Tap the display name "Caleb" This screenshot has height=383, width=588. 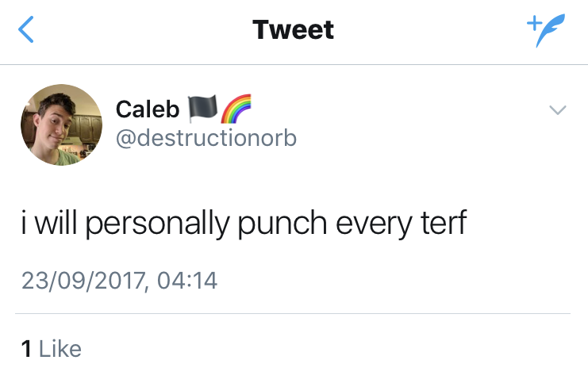pos(148,109)
